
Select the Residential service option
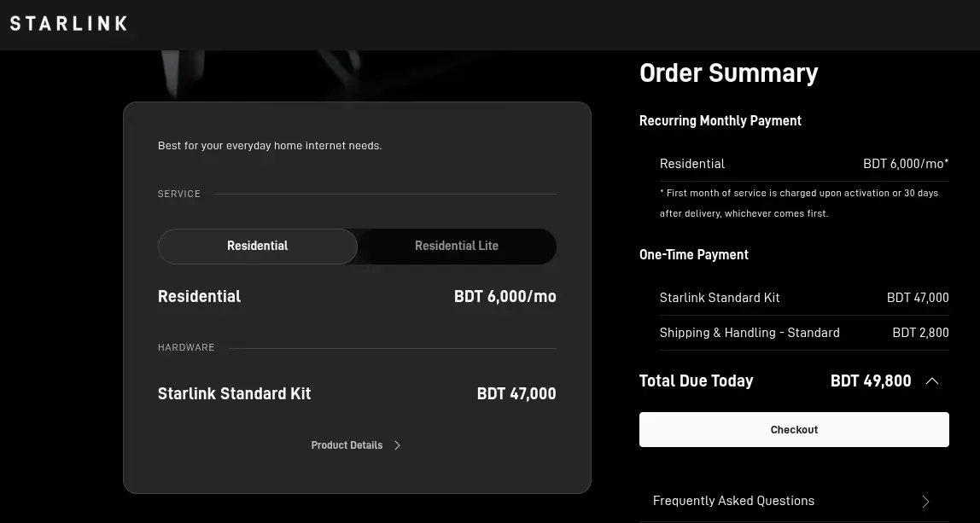click(258, 247)
